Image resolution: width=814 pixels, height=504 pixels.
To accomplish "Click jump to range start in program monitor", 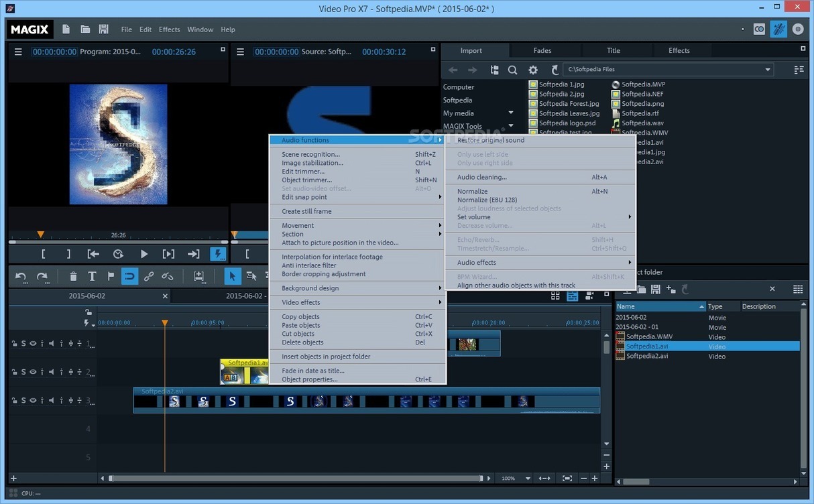I will click(93, 254).
